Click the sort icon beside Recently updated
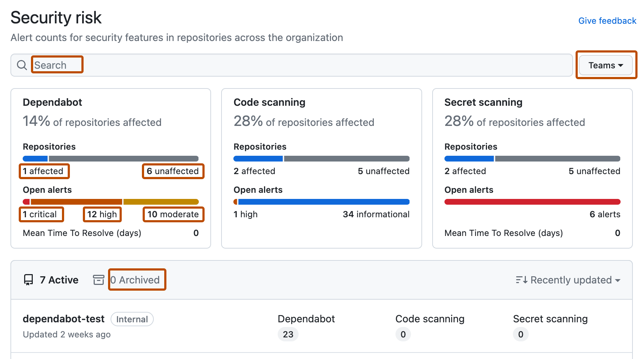This screenshot has height=359, width=644. [522, 280]
